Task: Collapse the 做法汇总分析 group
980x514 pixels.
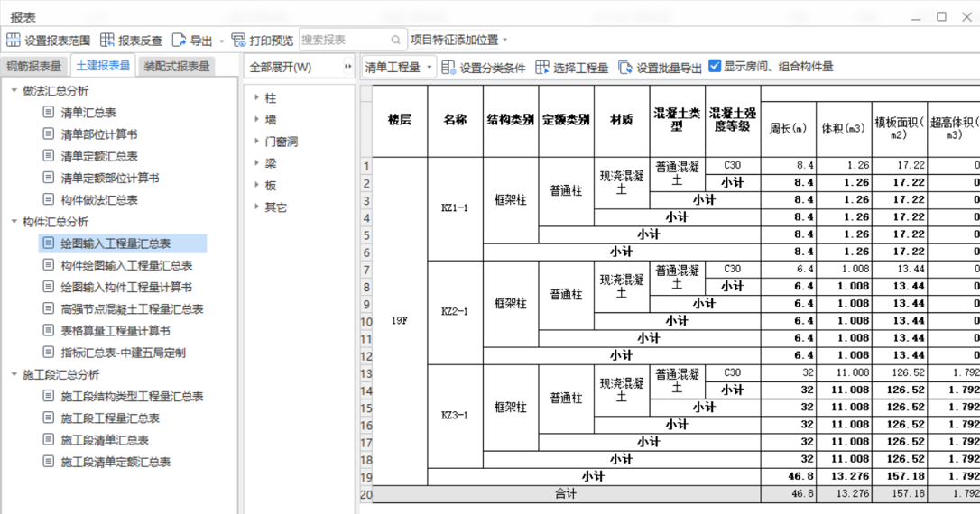Action: tap(14, 91)
